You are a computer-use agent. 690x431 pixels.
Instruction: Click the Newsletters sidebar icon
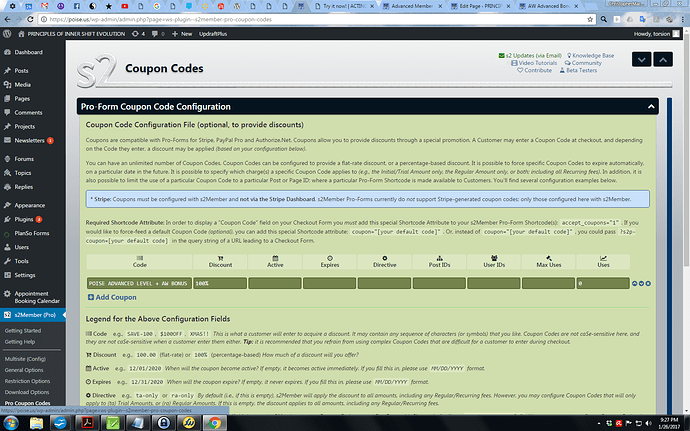pyautogui.click(x=7, y=140)
